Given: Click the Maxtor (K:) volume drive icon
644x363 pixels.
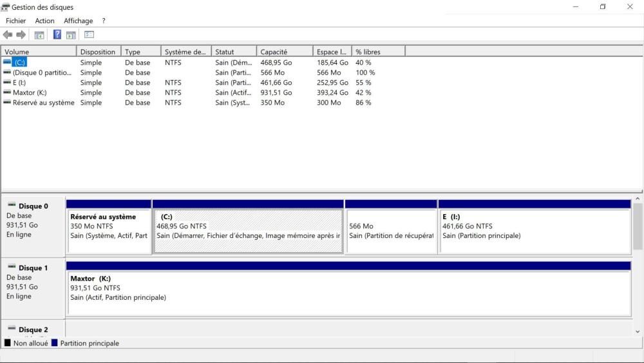Looking at the screenshot, I should [7, 92].
